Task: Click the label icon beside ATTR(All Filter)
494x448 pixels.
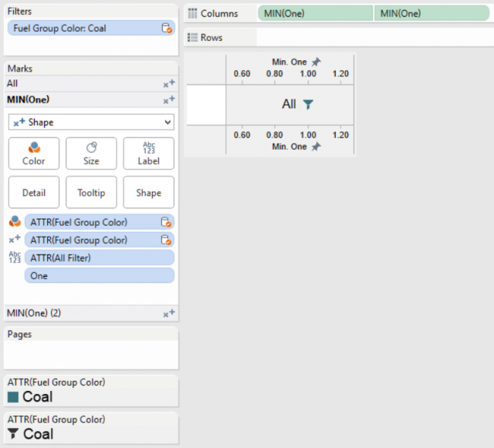Action: 15,258
